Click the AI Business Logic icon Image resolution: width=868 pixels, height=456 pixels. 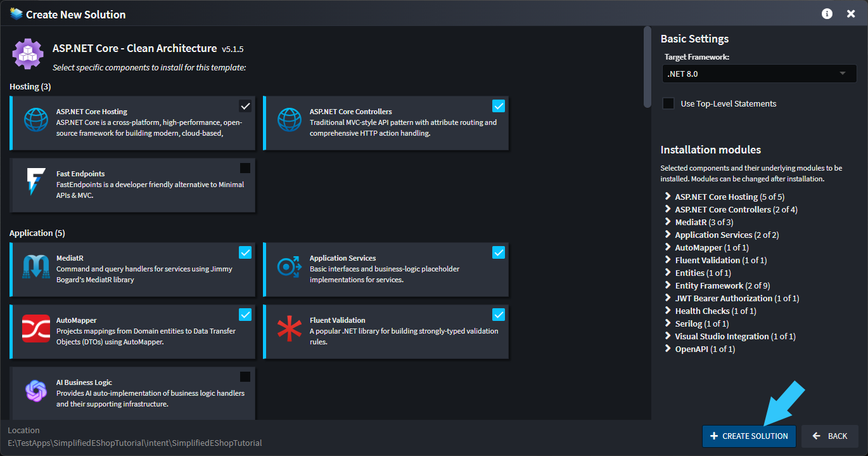[36, 391]
